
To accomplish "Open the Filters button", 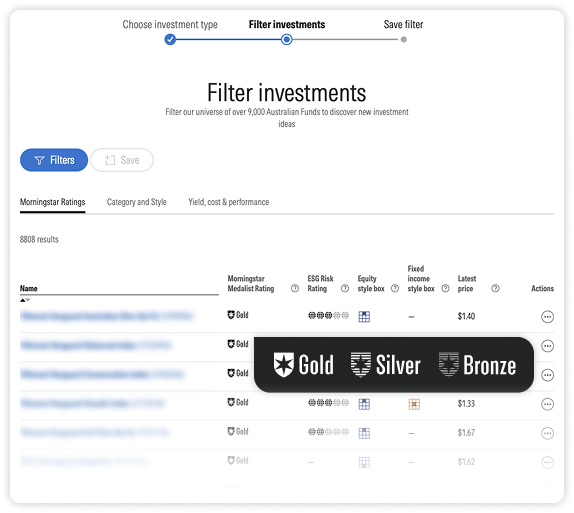I will click(54, 160).
